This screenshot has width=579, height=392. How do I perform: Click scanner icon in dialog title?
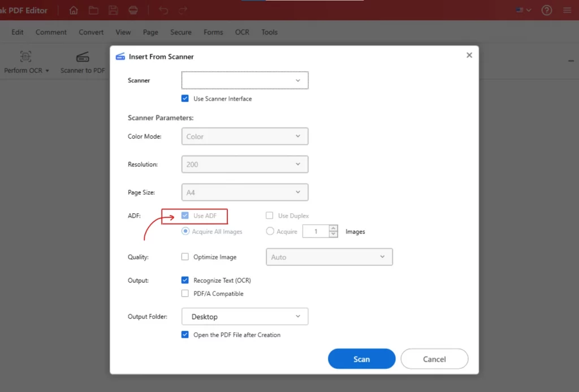click(x=120, y=57)
